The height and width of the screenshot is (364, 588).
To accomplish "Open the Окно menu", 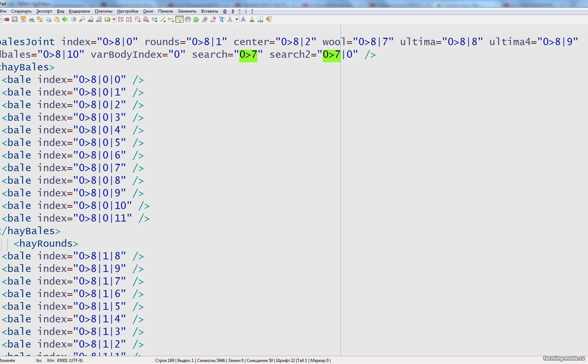I will click(x=148, y=11).
